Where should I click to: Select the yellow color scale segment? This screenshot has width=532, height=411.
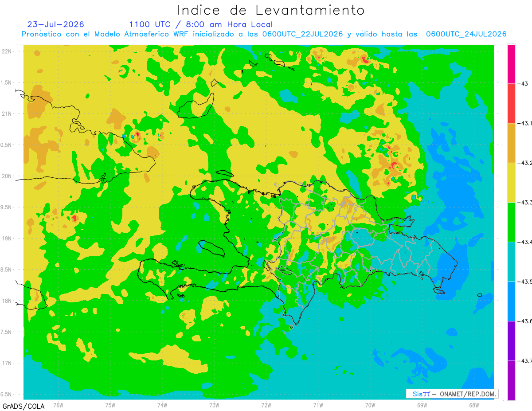pyautogui.click(x=511, y=182)
